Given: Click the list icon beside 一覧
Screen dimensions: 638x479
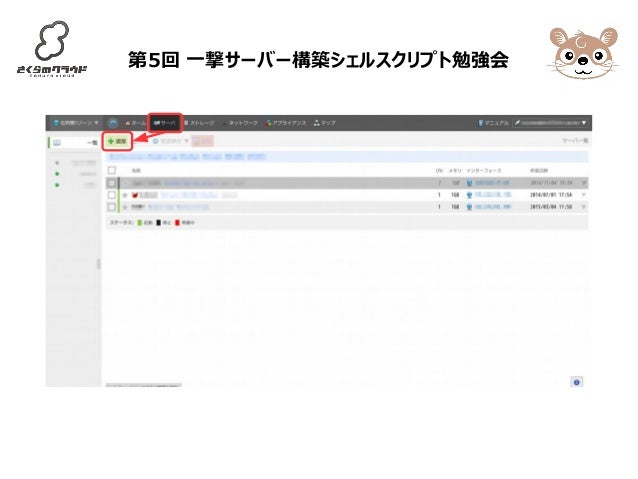Looking at the screenshot, I should tap(57, 143).
